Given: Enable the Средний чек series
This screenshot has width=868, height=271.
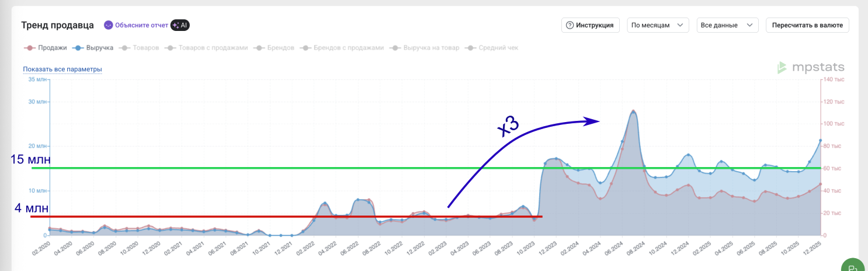Looking at the screenshot, I should point(491,47).
